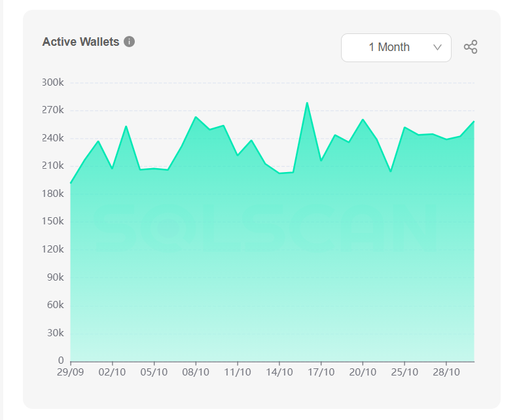The width and height of the screenshot is (519, 420).
Task: Click the 17/10 date axis label
Action: [x=321, y=372]
